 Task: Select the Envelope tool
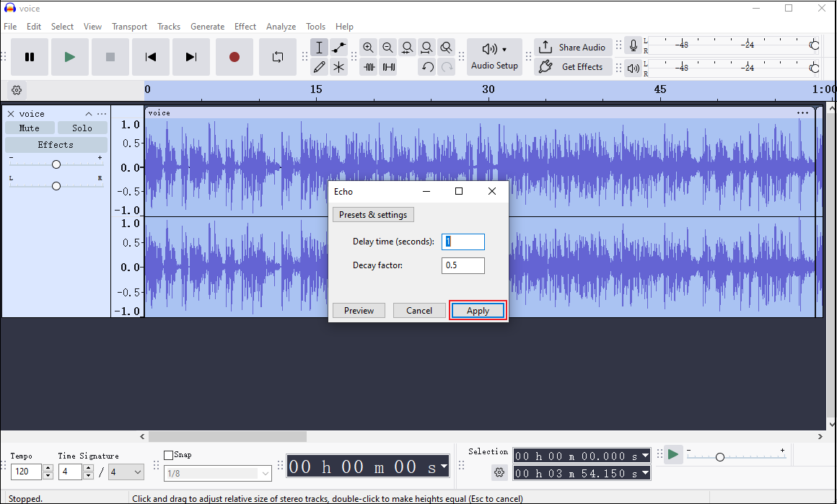(x=338, y=47)
